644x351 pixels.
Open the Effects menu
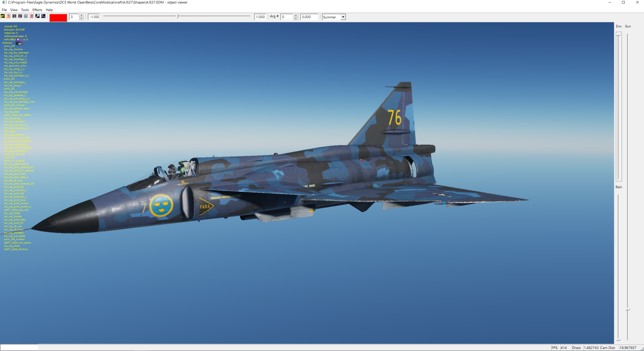point(37,10)
